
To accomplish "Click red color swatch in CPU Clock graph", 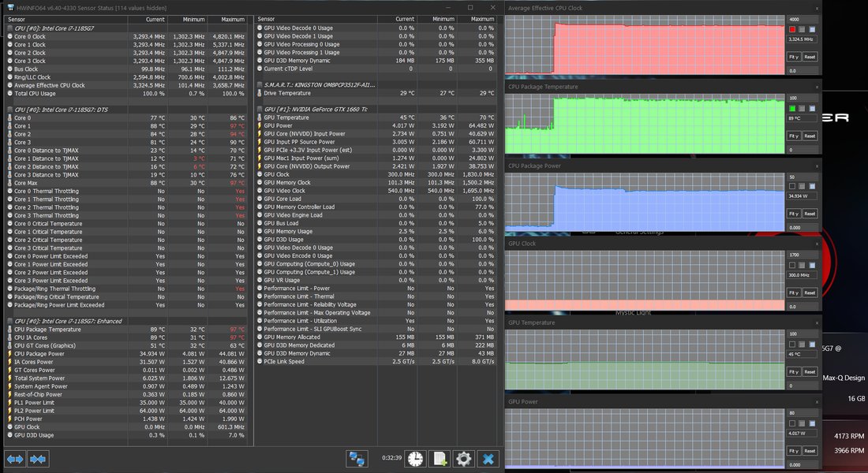I will [792, 30].
